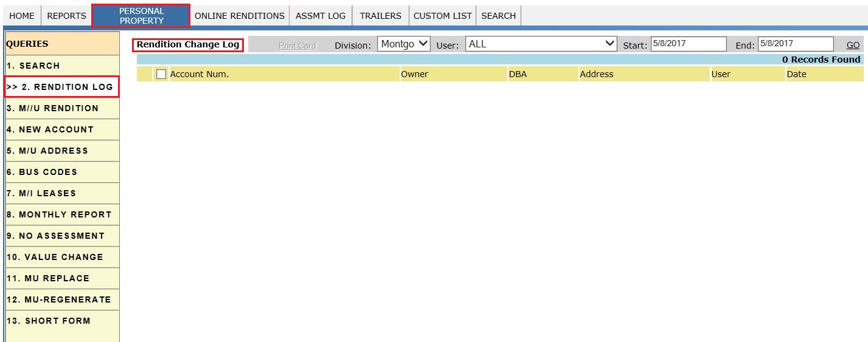Choose 13. SHORT FORM query
This screenshot has height=342, width=868.
[x=62, y=321]
